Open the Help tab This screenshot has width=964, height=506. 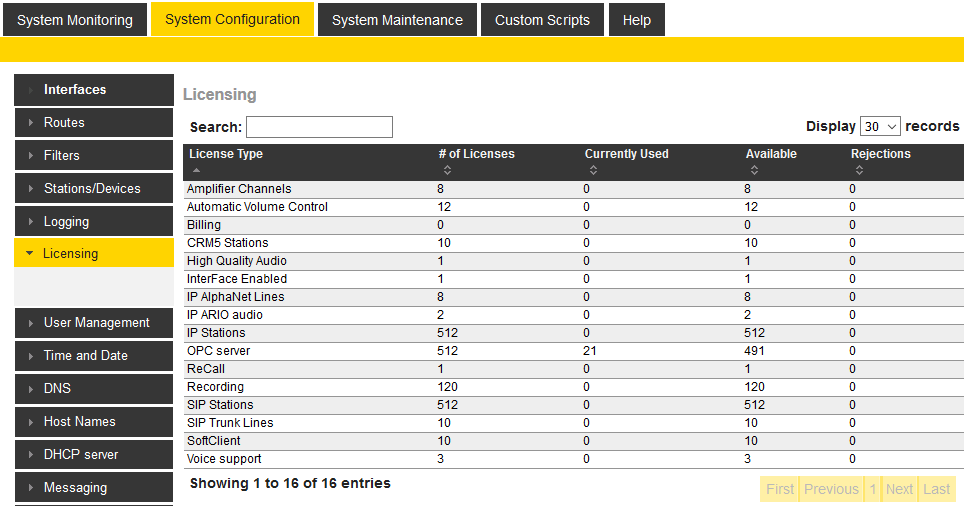636,20
